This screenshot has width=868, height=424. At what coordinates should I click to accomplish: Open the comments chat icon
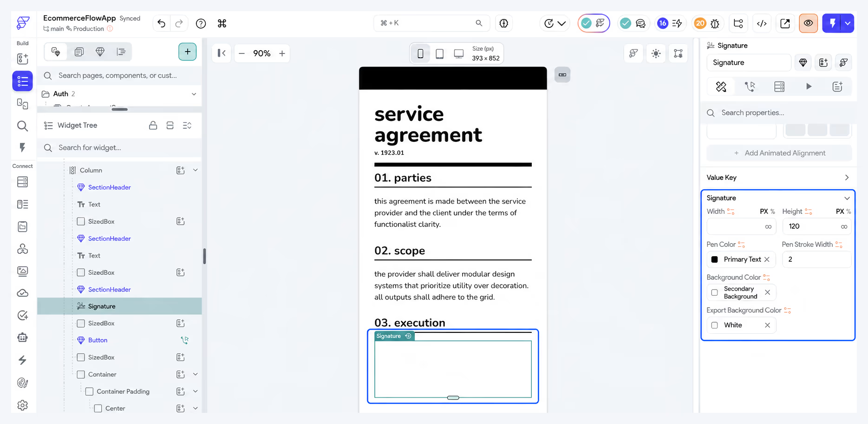[x=640, y=23]
